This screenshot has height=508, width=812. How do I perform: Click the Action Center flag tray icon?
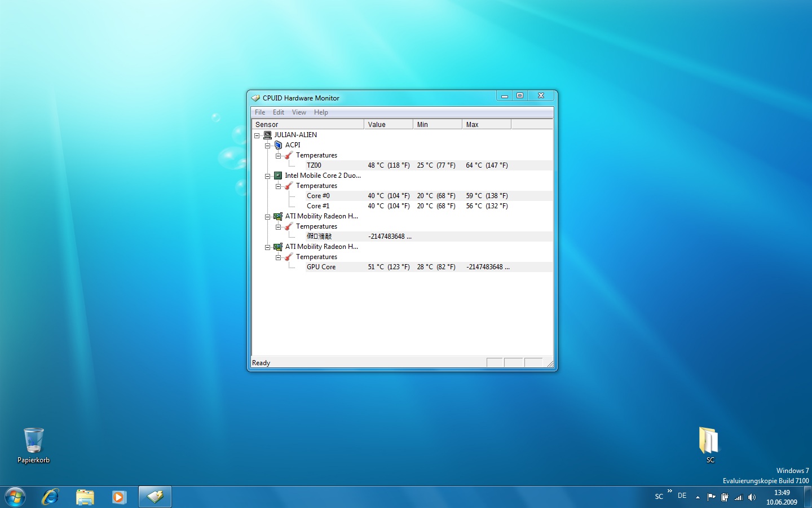[x=711, y=497]
